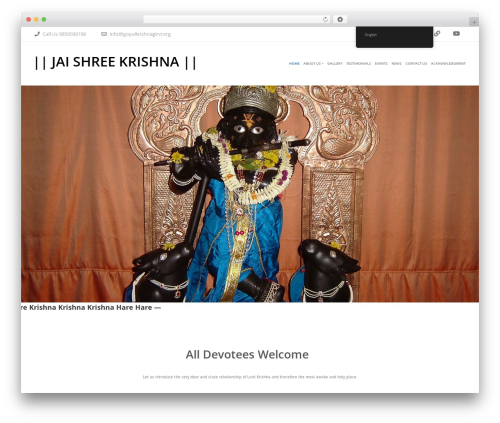Open the Gallery menu item
This screenshot has width=500, height=423.
pos(335,64)
